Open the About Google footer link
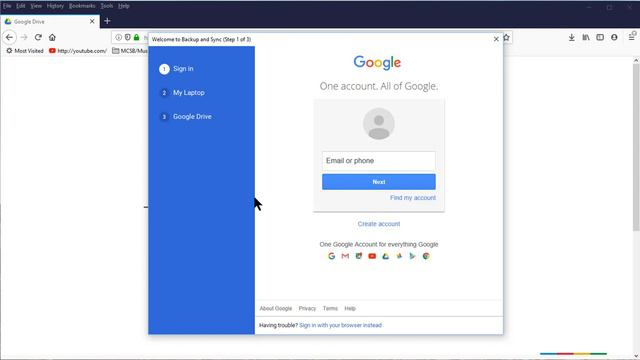This screenshot has height=360, width=640. pyautogui.click(x=276, y=309)
